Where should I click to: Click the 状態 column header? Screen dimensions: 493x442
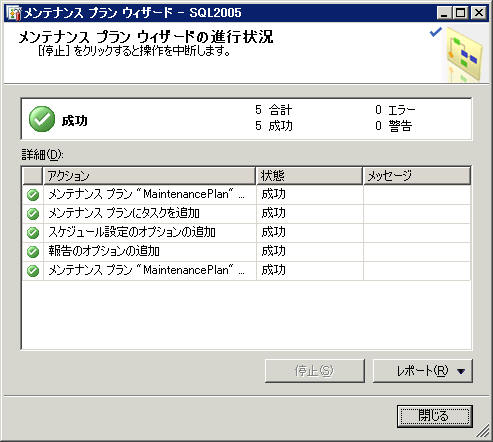[x=309, y=176]
